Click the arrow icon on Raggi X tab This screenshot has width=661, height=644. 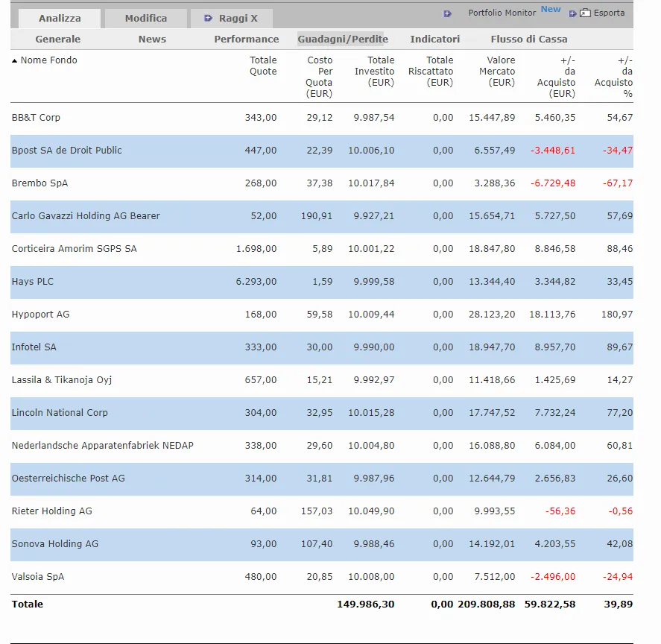[x=209, y=18]
